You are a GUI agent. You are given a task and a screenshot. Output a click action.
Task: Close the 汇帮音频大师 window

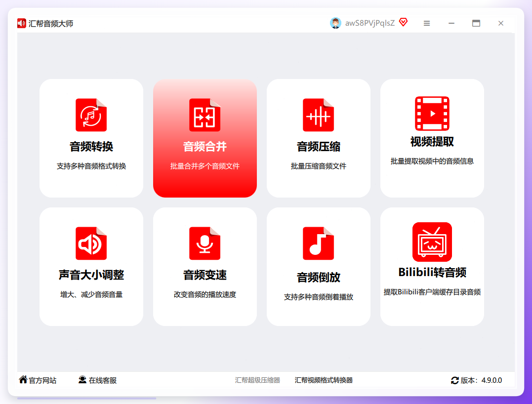click(x=501, y=23)
